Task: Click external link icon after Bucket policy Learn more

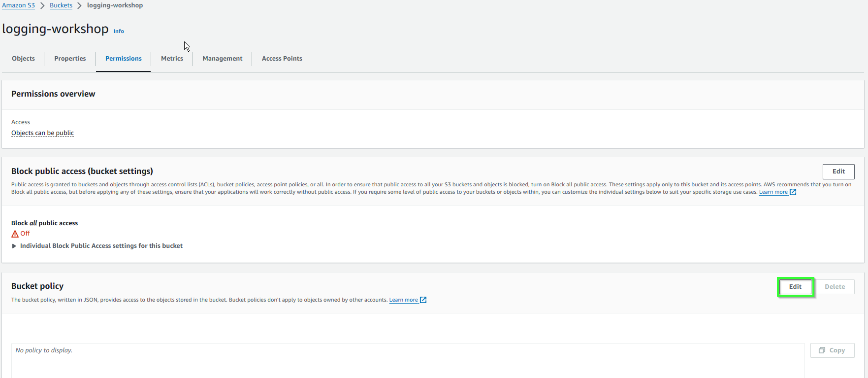Action: click(423, 300)
